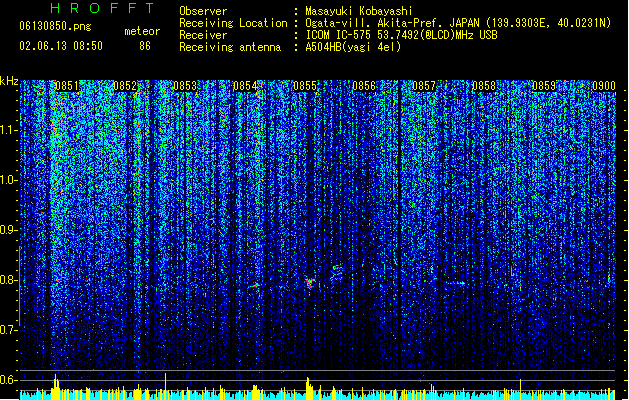629x400 pixels.
Task: Click the horizontal echo trace after 0857
Action: (x=456, y=283)
